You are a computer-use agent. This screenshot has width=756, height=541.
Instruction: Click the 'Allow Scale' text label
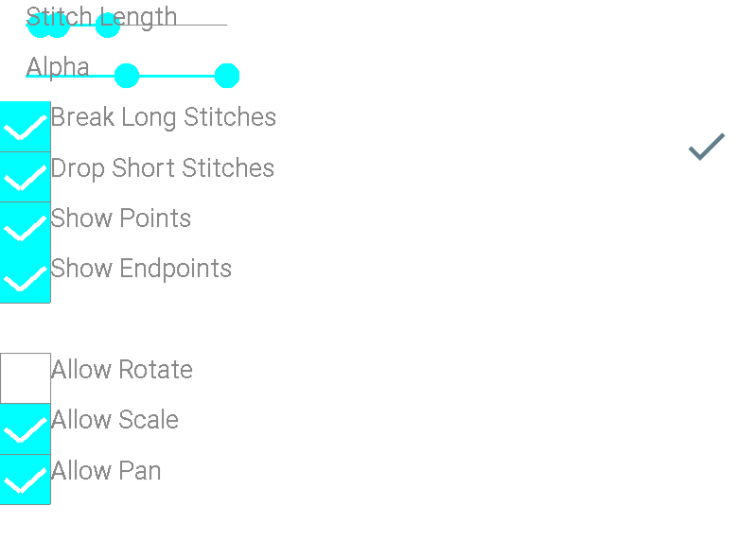pyautogui.click(x=114, y=420)
